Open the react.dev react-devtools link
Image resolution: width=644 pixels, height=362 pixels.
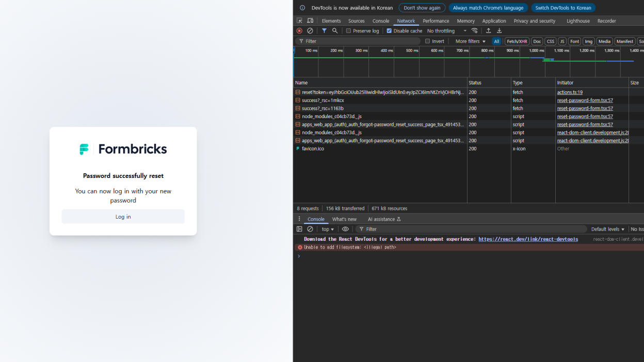(x=528, y=239)
